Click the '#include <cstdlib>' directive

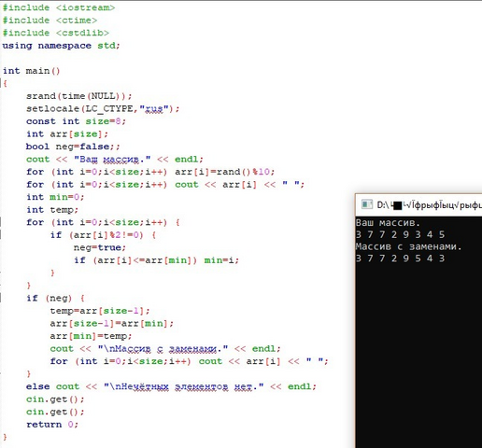pos(56,33)
